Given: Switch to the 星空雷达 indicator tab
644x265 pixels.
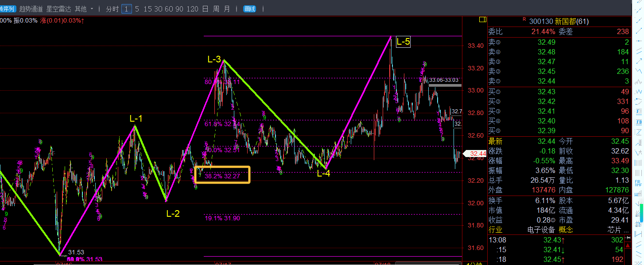Looking at the screenshot, I should tap(58, 9).
